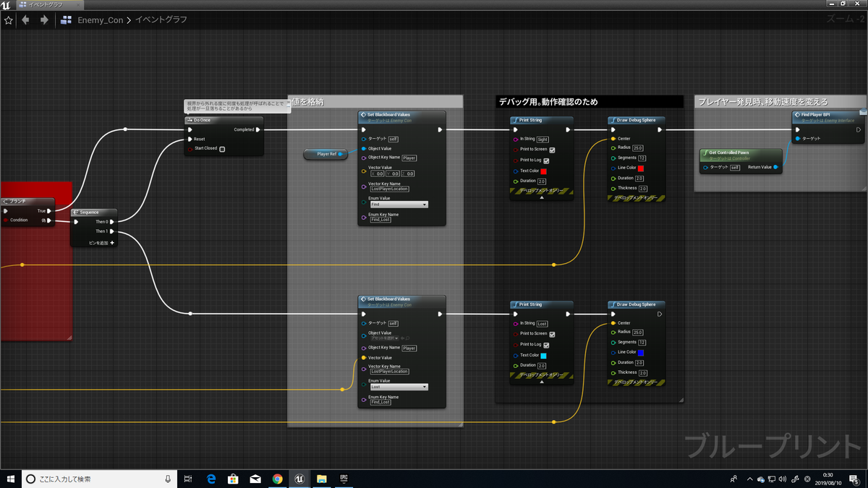Screen dimensions: 868x488
Task: Open the red Line Color swatch on upper Debug Sphere
Action: pyautogui.click(x=641, y=168)
